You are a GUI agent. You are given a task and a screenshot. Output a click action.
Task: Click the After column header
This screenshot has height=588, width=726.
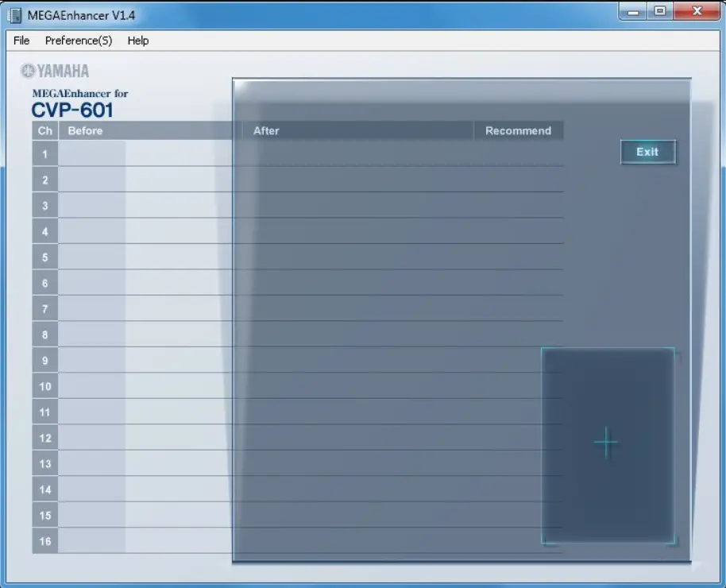[x=265, y=130]
